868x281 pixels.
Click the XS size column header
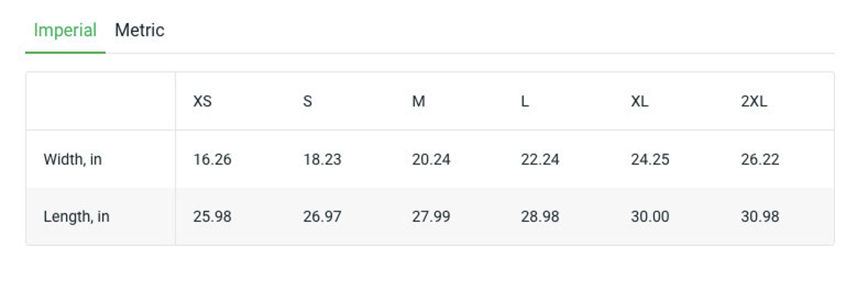click(x=202, y=101)
